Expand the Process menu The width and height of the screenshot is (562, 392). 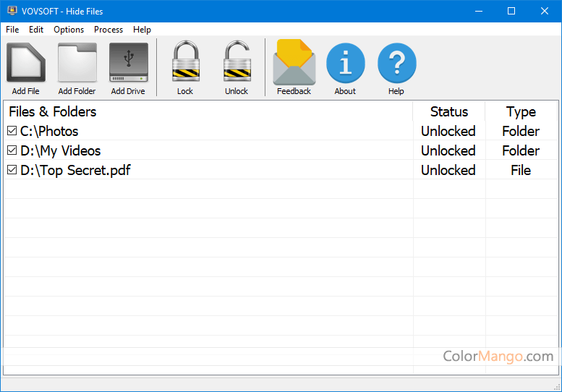(x=108, y=30)
